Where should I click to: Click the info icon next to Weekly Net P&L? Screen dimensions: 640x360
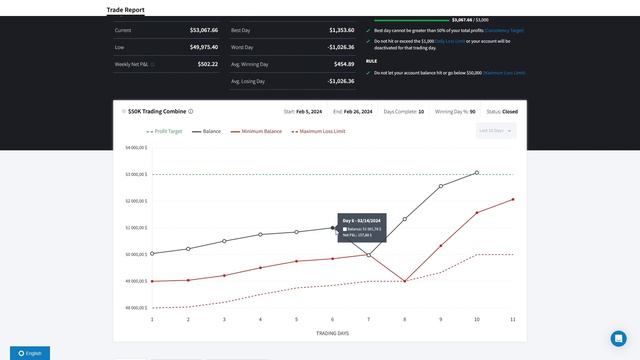(x=153, y=64)
